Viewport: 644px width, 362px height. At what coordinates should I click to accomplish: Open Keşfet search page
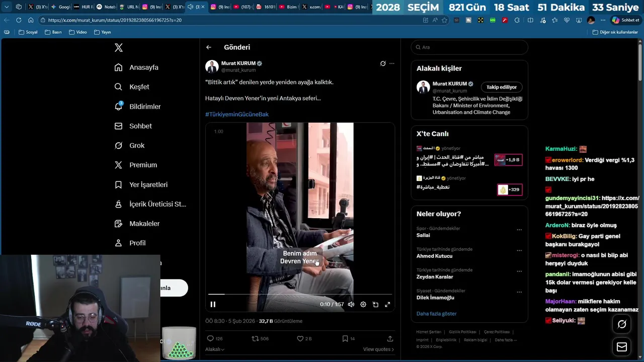(132, 87)
